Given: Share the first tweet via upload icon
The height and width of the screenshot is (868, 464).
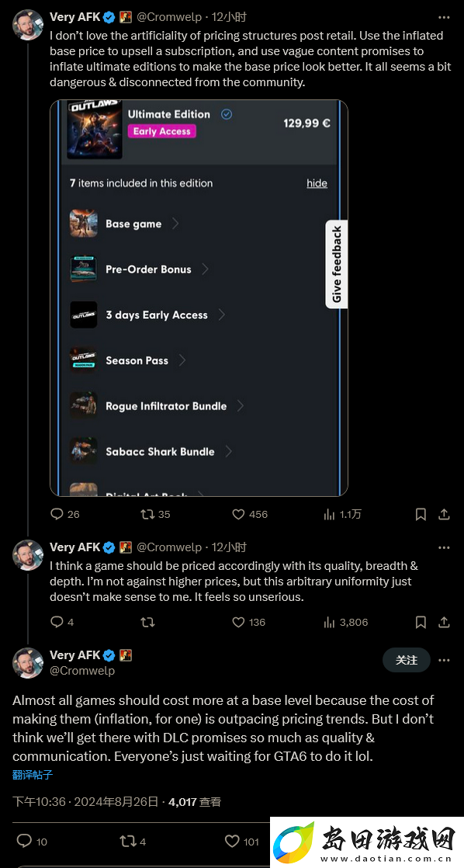Looking at the screenshot, I should (x=444, y=514).
